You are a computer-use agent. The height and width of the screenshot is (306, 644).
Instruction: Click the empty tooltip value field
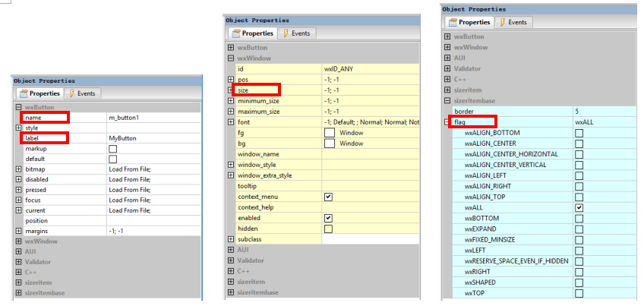point(368,186)
